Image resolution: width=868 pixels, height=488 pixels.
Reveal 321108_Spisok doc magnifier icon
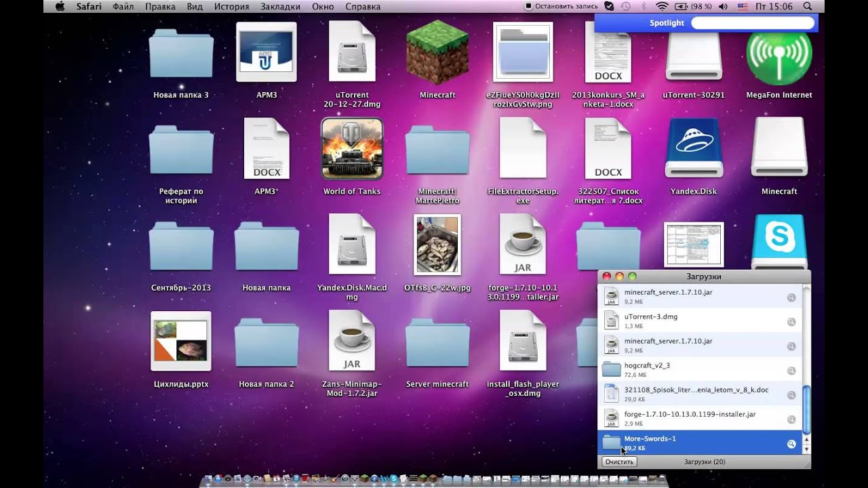tap(791, 395)
